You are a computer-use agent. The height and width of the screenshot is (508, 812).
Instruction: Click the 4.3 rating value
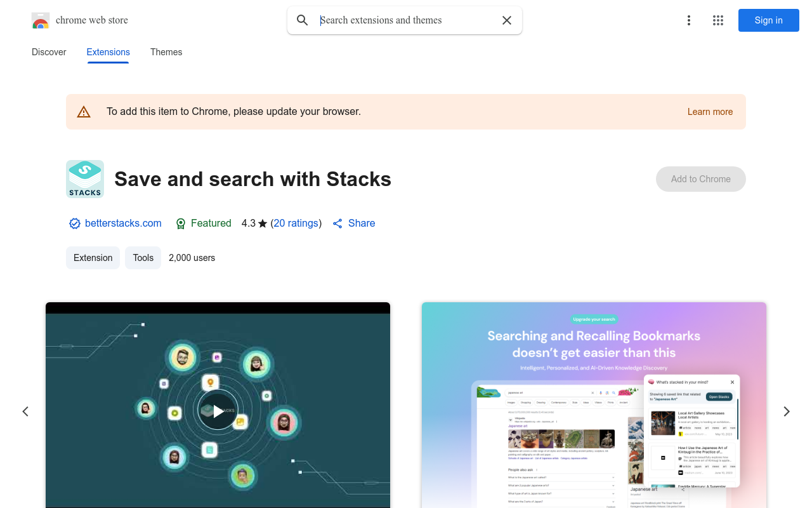pyautogui.click(x=249, y=224)
